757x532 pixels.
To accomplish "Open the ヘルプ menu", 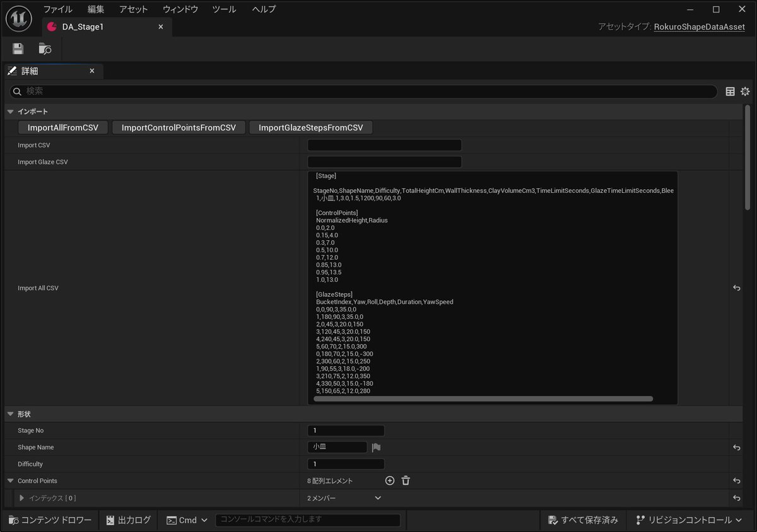I will 264,9.
